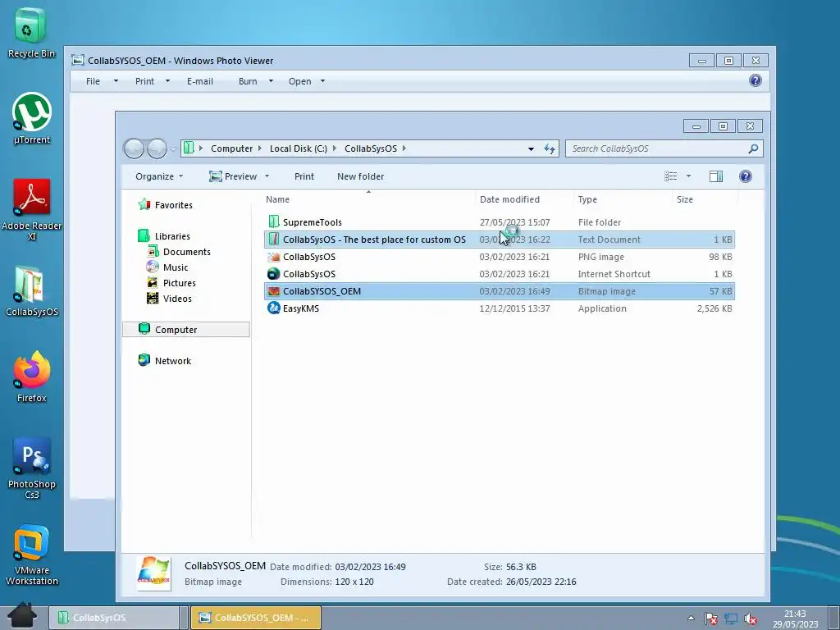Click the refresh button beside address bar

coord(549,148)
